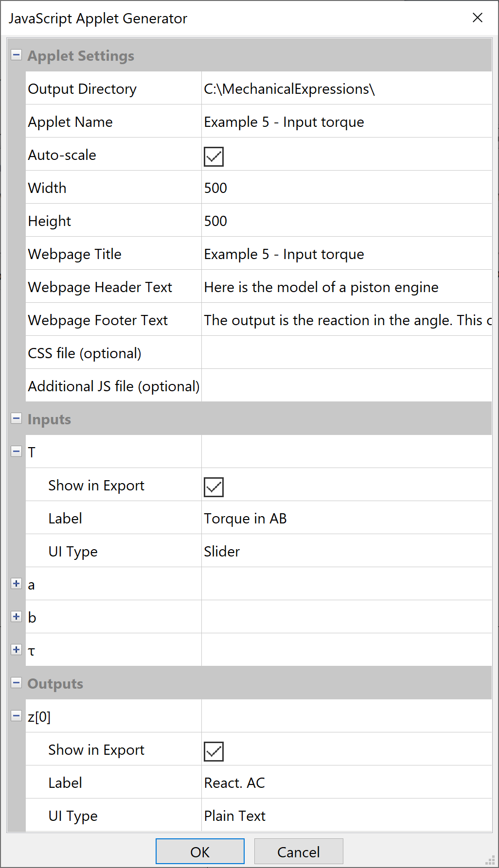
Task: Expand the input a group
Action: pos(16,584)
